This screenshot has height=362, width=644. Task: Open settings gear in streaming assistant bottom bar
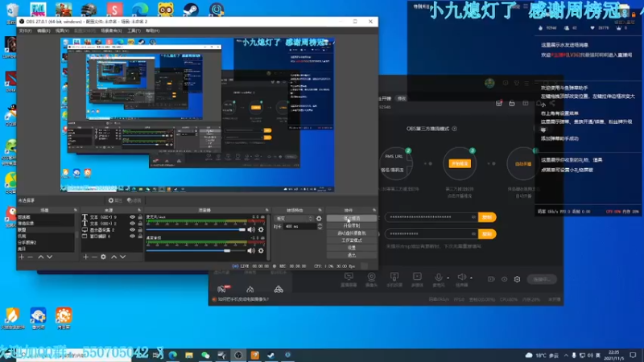[x=517, y=279]
